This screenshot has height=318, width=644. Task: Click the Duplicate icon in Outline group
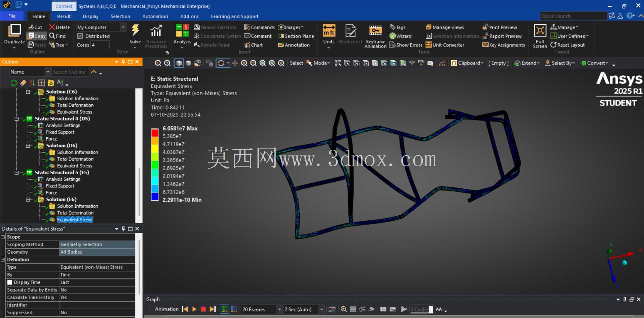pyautogui.click(x=14, y=30)
